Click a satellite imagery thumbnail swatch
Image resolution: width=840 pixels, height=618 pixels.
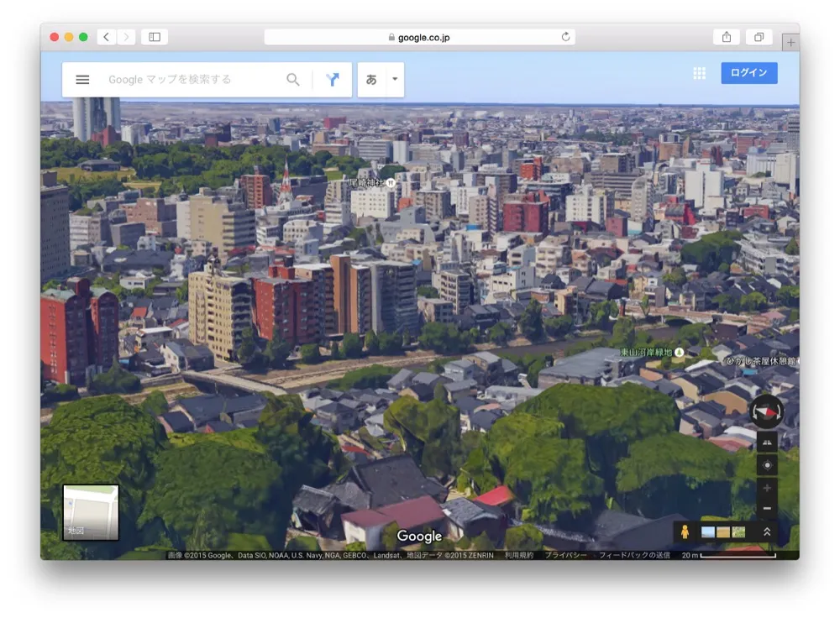click(708, 532)
